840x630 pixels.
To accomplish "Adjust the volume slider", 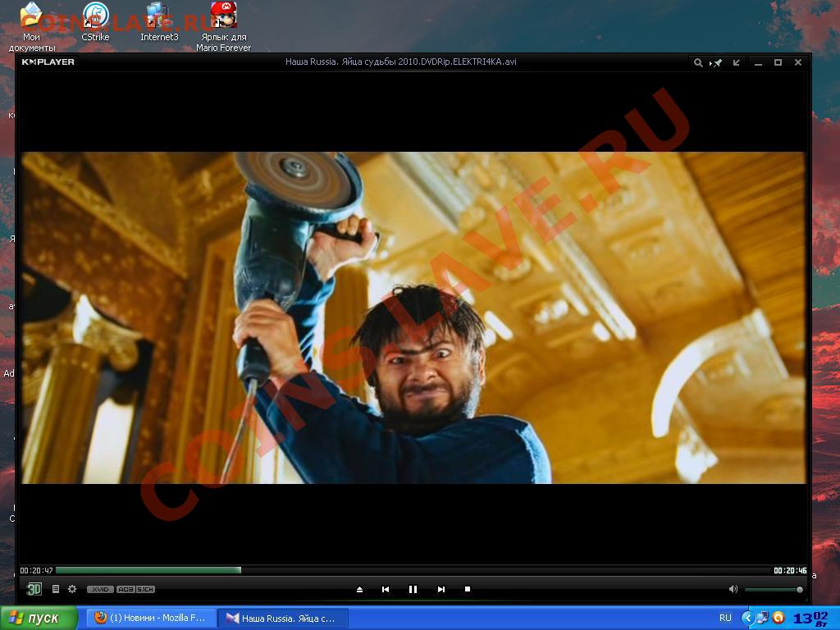I will point(773,589).
